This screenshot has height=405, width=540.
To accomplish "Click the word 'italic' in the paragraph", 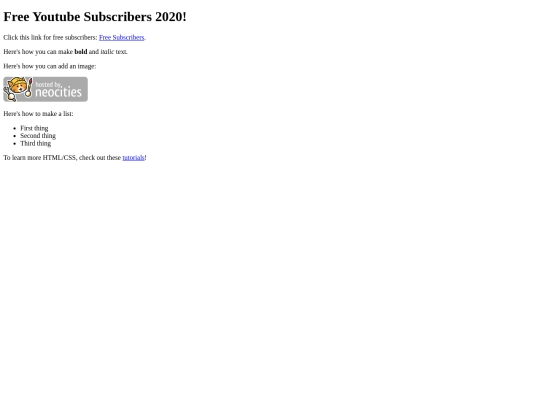I will pyautogui.click(x=107, y=52).
